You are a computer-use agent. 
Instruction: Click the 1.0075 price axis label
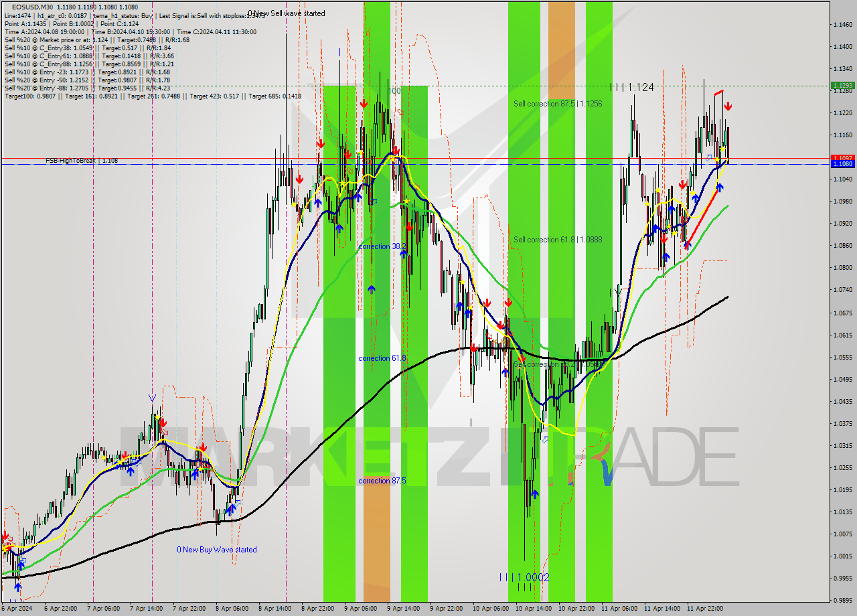tap(842, 534)
